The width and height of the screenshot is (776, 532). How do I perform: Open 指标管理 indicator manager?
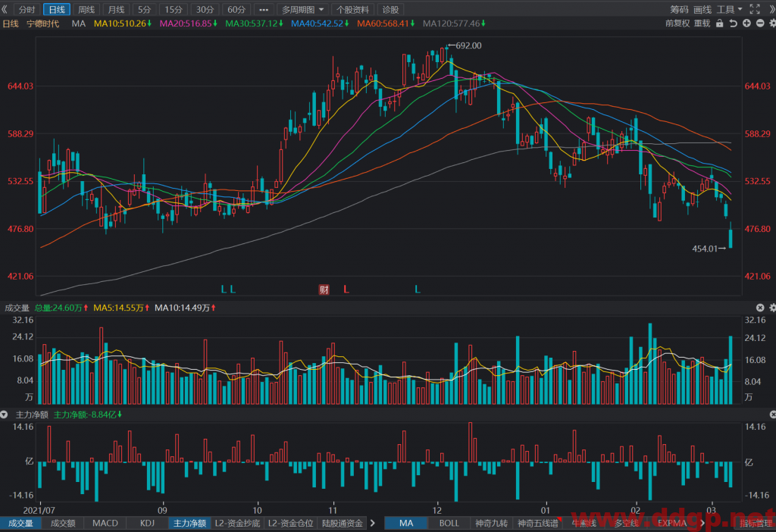(756, 523)
